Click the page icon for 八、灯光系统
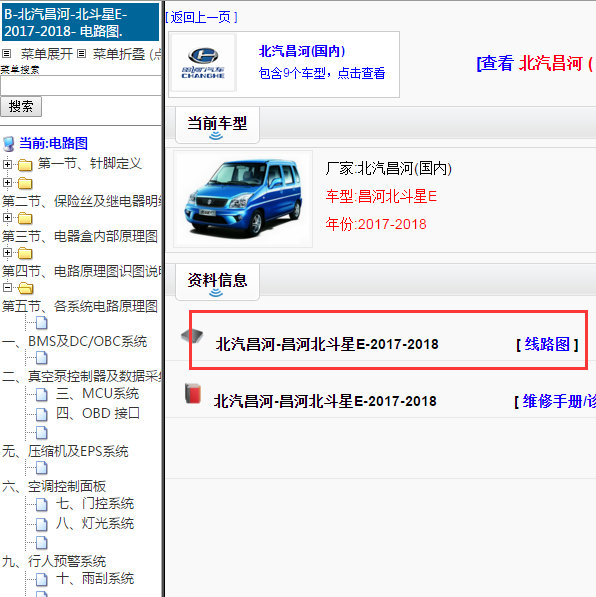This screenshot has width=596, height=597. pyautogui.click(x=42, y=525)
